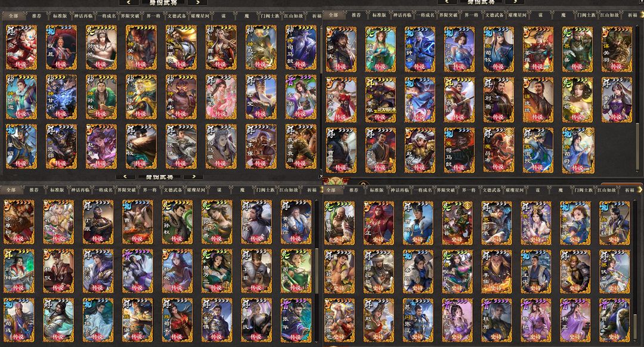This screenshot has width=644, height=347.
Task: Select the SP张郃 general card
Action: click(61, 147)
